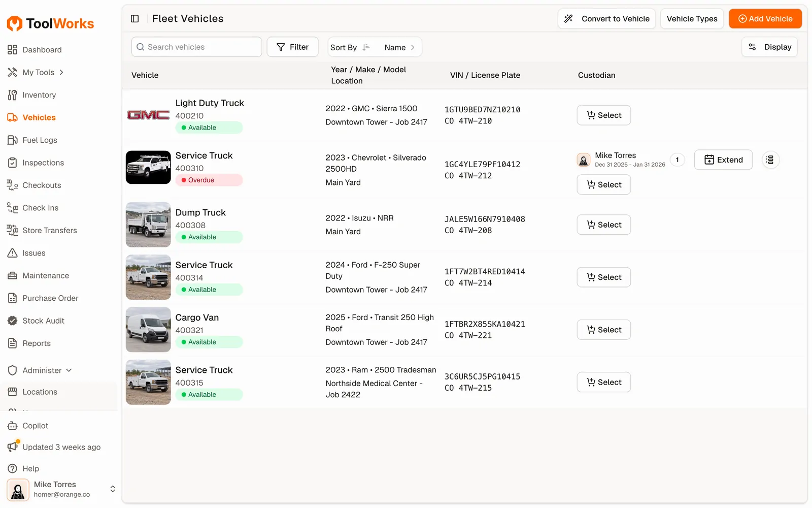Select the Cargo Van 400321
812x508 pixels.
click(x=604, y=330)
